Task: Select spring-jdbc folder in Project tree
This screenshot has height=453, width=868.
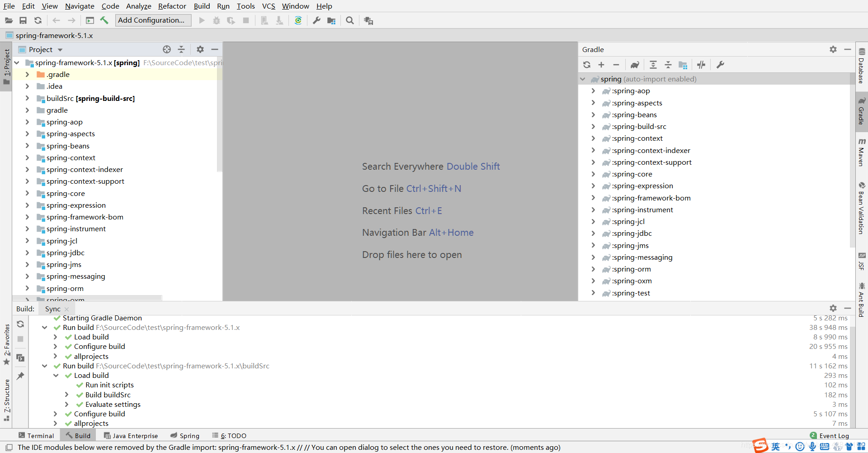Action: click(65, 253)
